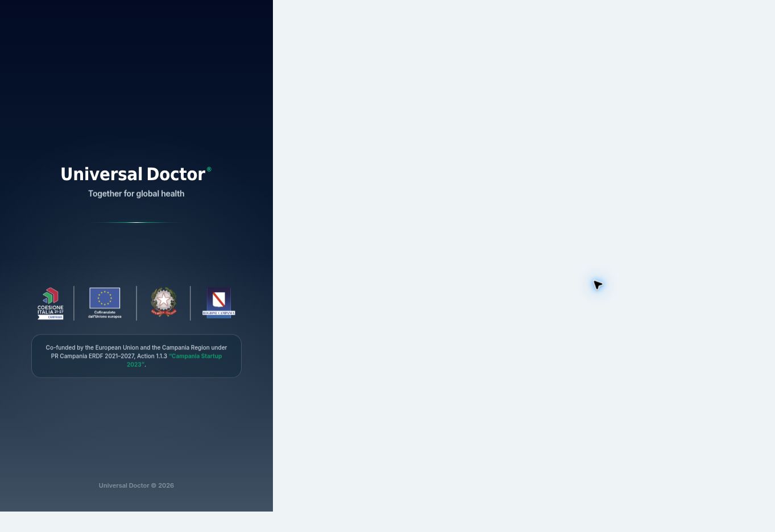Click the European Union flag logo
The image size is (775, 532).
105,303
